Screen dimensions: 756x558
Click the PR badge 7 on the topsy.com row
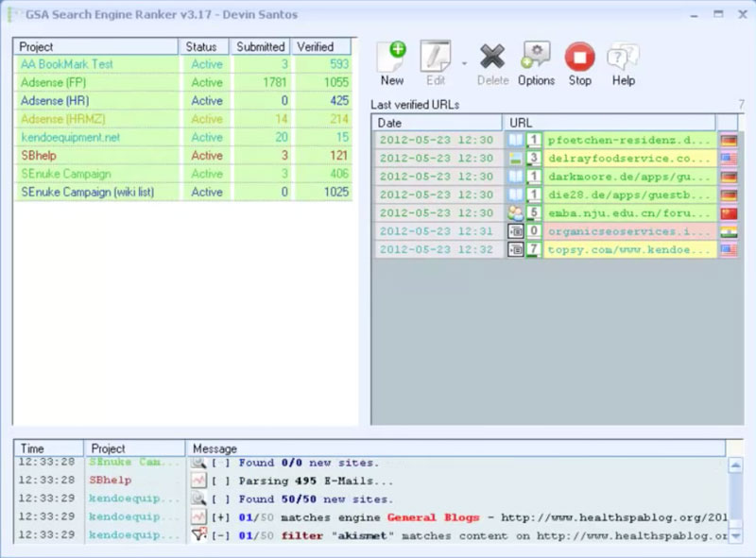point(533,250)
